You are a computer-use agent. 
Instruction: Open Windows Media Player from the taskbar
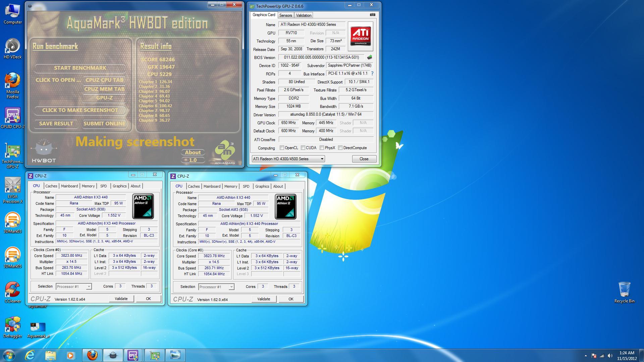[70, 355]
